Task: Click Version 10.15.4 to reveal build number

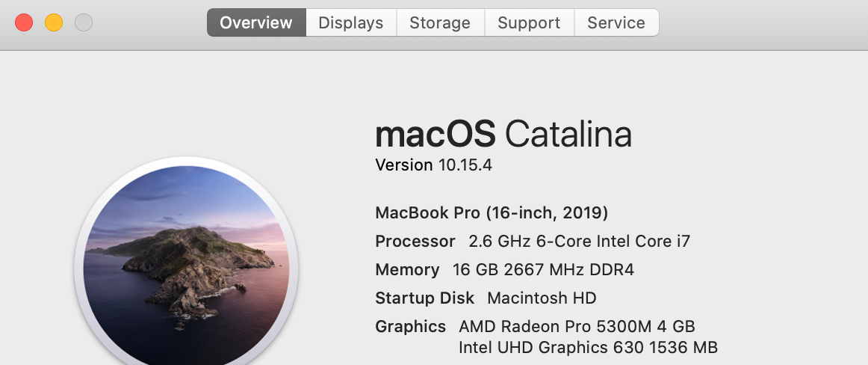Action: pos(433,165)
